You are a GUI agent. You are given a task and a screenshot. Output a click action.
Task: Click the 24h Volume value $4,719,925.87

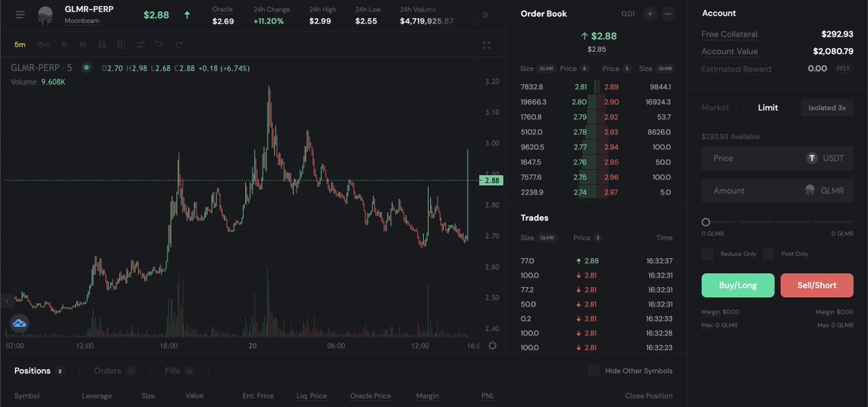(x=427, y=21)
